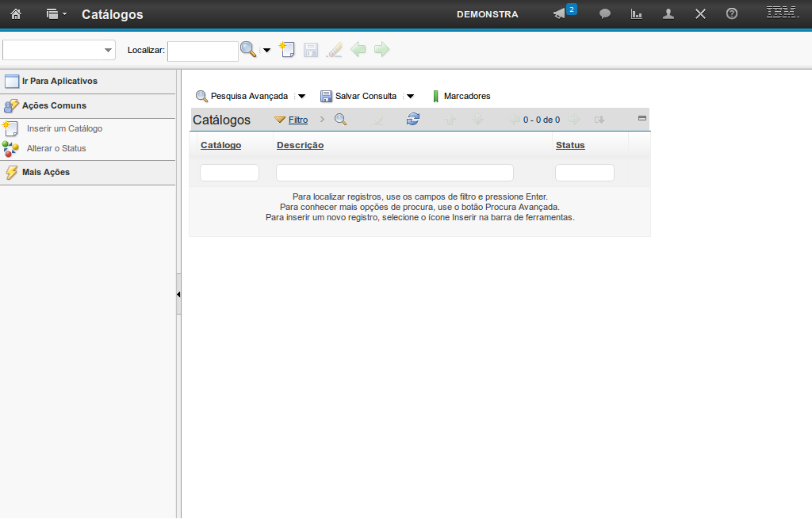This screenshot has height=519, width=812.
Task: Collapse the left navigation side panel
Action: pyautogui.click(x=178, y=294)
